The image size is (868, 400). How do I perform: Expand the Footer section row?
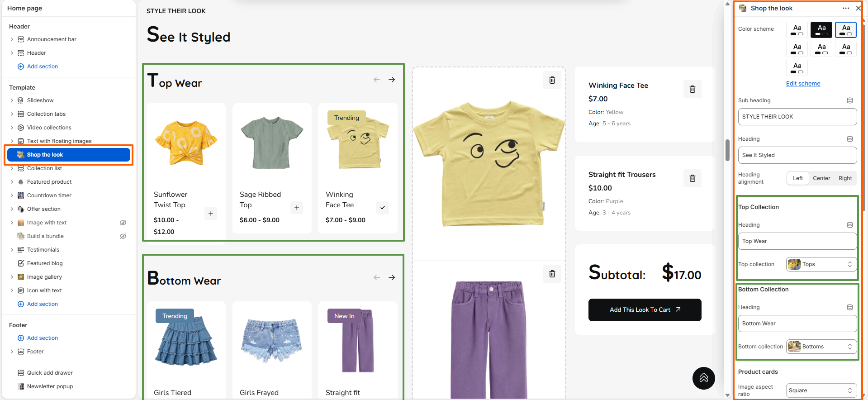12,352
